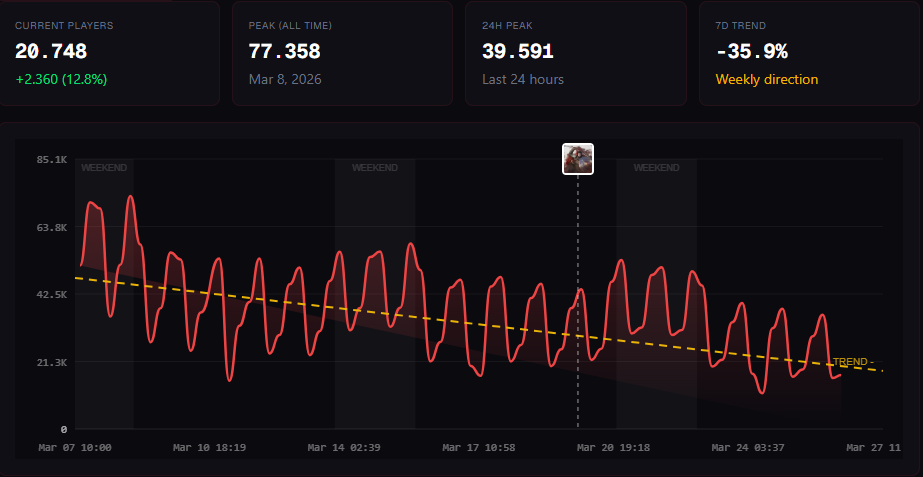This screenshot has height=477, width=923.
Task: Click the 24H Peak stat card
Action: pos(576,53)
